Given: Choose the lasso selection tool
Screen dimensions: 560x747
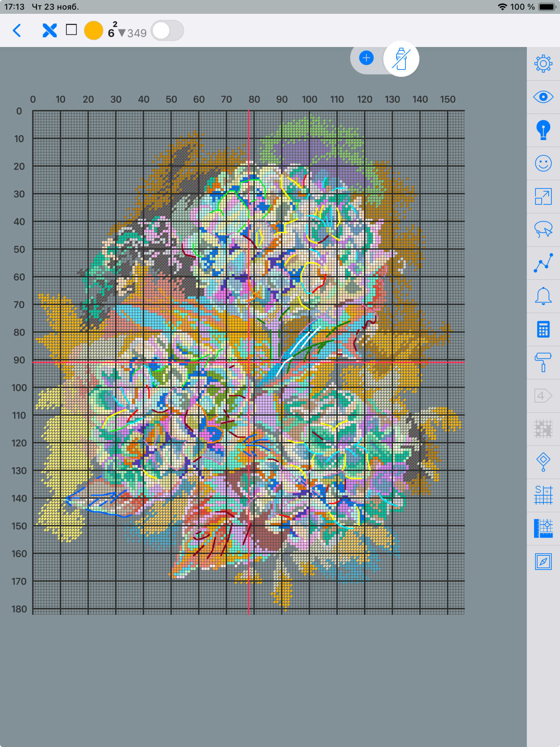Looking at the screenshot, I should (x=543, y=229).
